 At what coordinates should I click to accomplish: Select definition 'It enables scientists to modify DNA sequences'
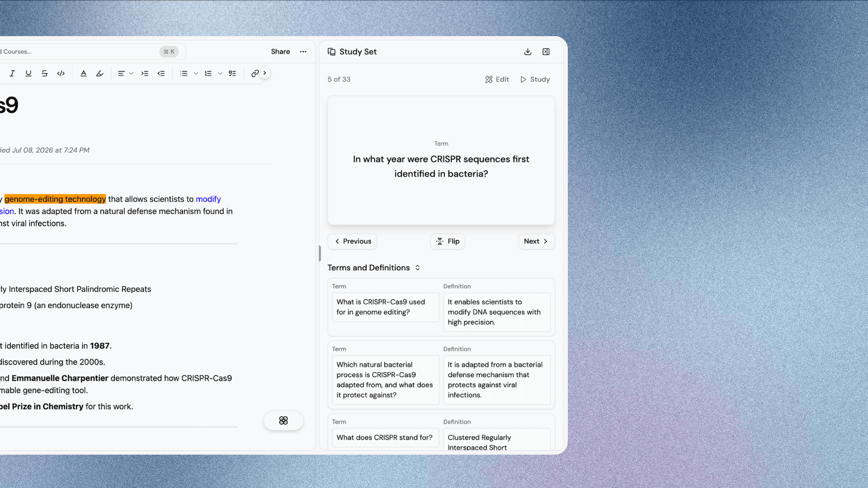click(x=497, y=312)
